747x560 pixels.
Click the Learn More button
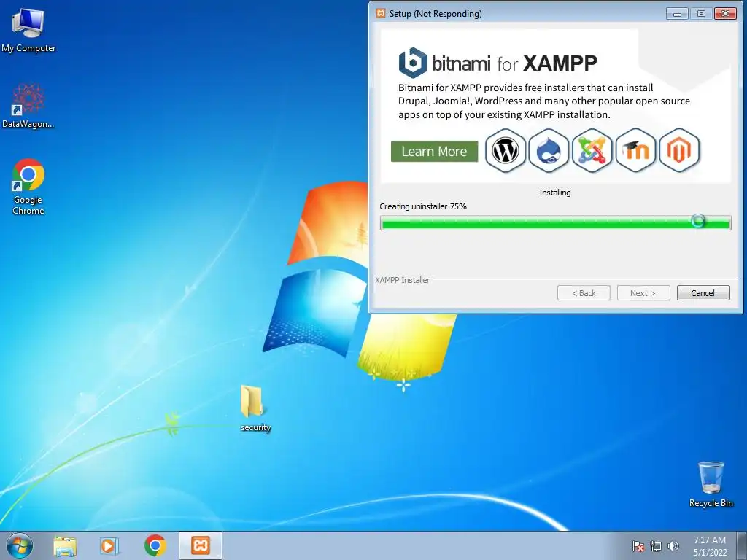pos(434,152)
